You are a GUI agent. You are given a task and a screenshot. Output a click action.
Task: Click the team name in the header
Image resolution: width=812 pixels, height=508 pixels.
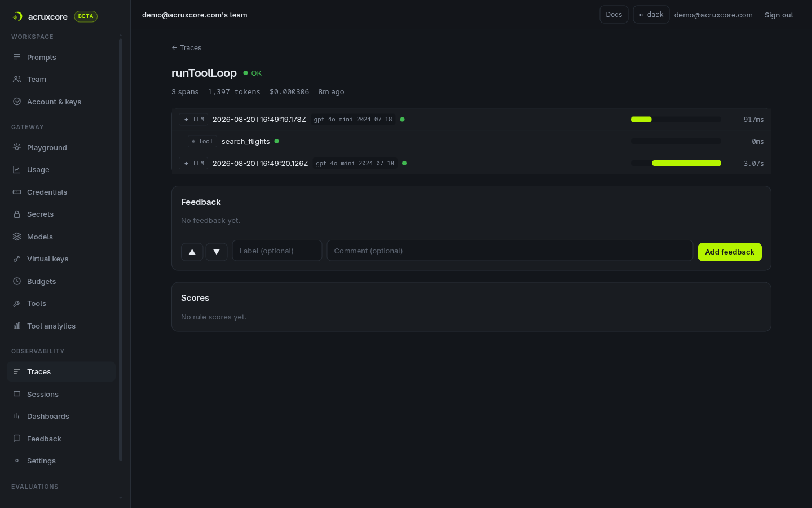point(195,15)
